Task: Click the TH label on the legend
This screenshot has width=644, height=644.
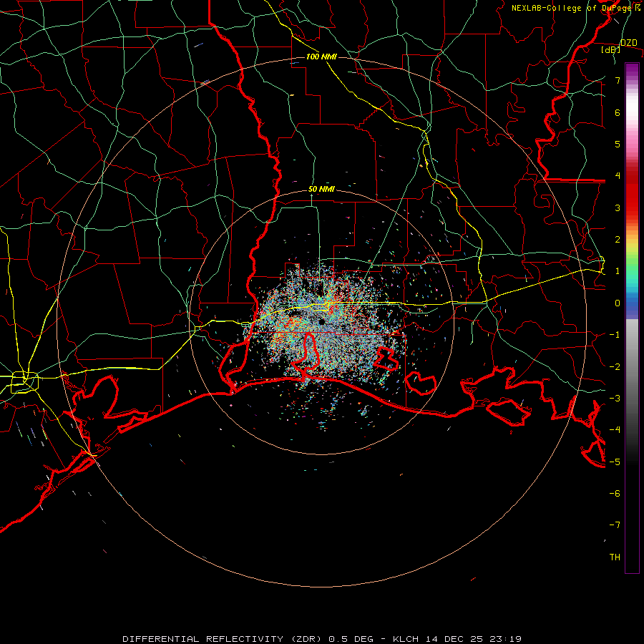Action: click(x=615, y=557)
